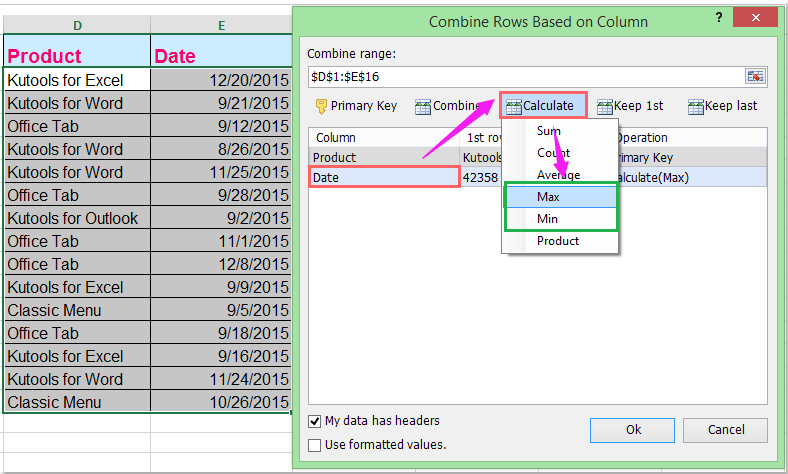Viewport: 788px width, 474px height.
Task: Close the Combine Rows dialog
Action: (762, 19)
